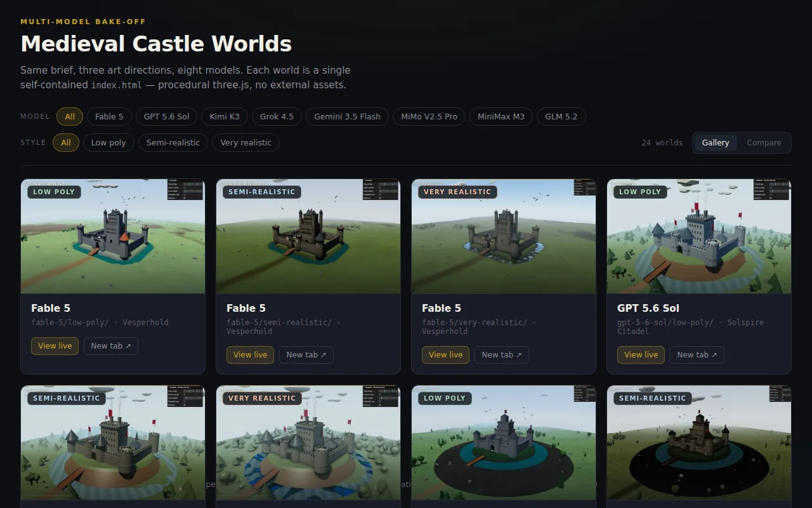Screen dimensions: 812x508
Task: Open second-row semi-realistic castle with red flags
Action: [x=113, y=443]
